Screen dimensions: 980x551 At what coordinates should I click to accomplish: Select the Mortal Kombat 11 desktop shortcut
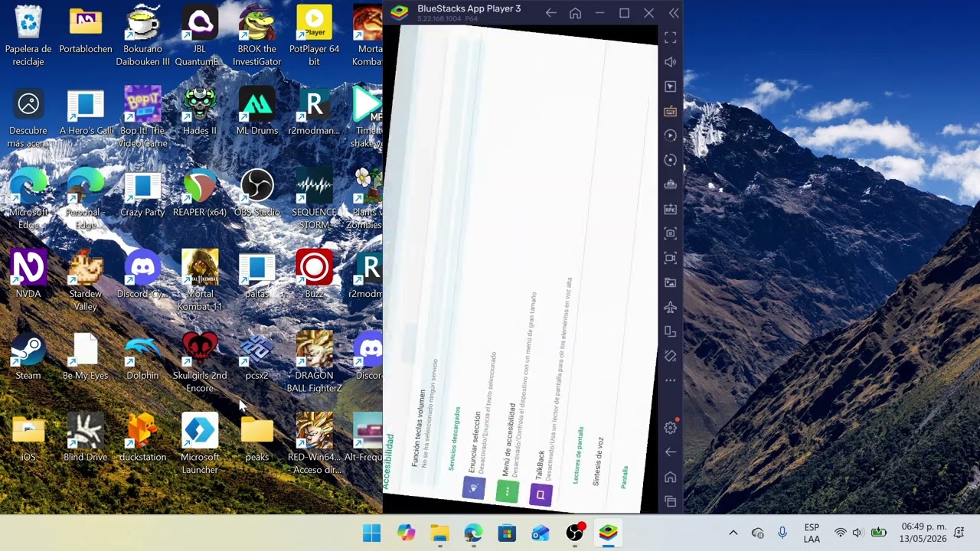point(200,280)
